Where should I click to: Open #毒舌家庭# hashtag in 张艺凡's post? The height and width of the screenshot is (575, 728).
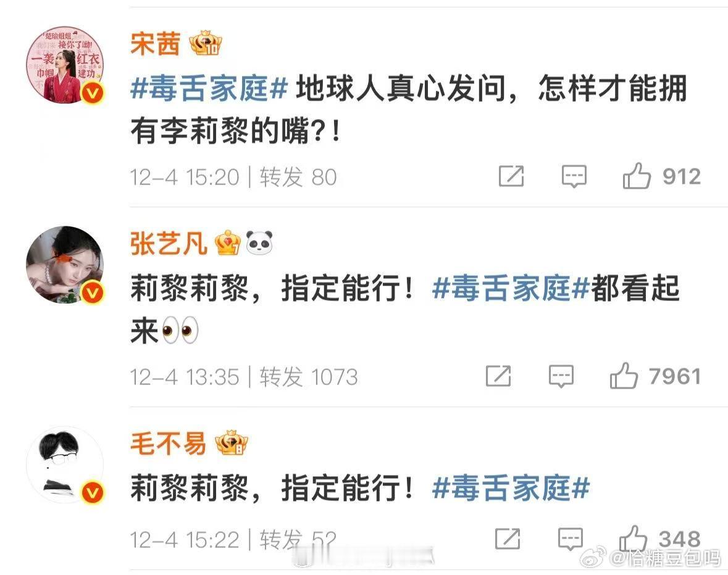coord(511,288)
